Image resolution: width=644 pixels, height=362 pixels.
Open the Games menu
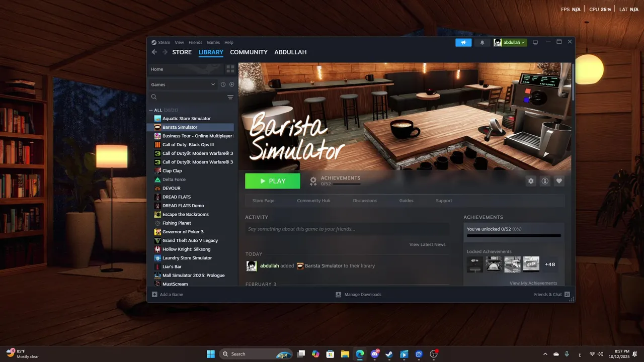tap(213, 42)
